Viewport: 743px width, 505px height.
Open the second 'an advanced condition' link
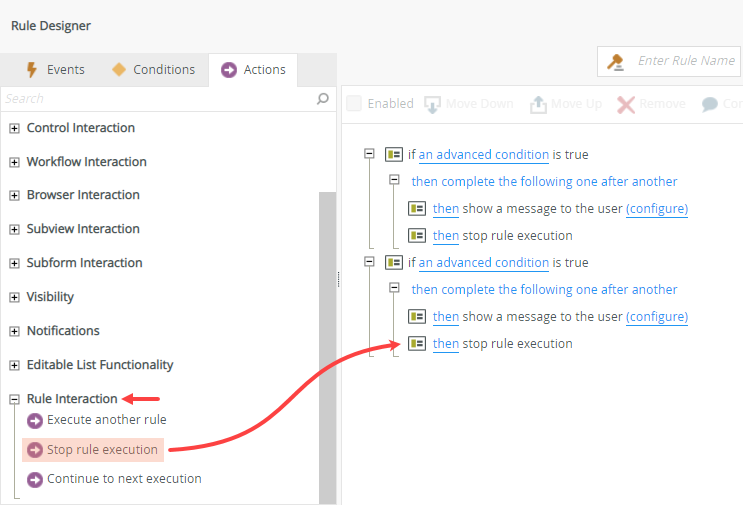(x=484, y=263)
